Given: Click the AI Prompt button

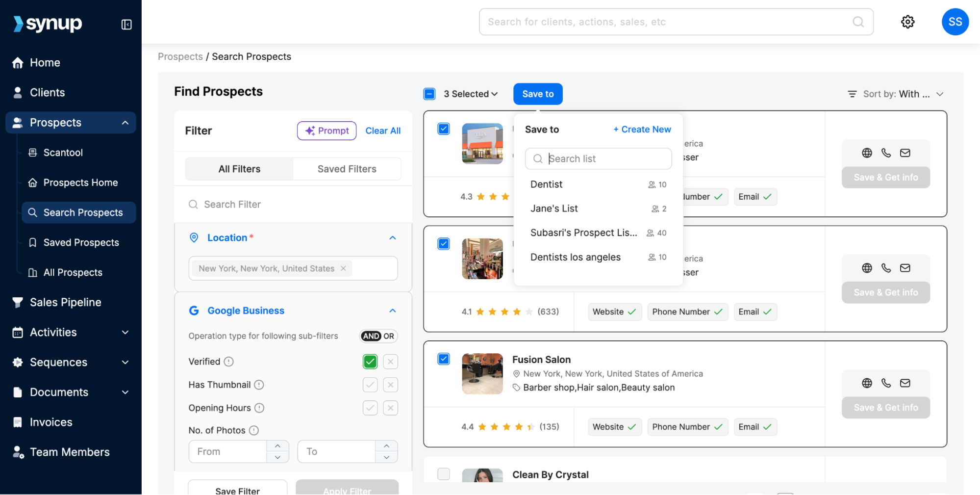Looking at the screenshot, I should coord(327,131).
